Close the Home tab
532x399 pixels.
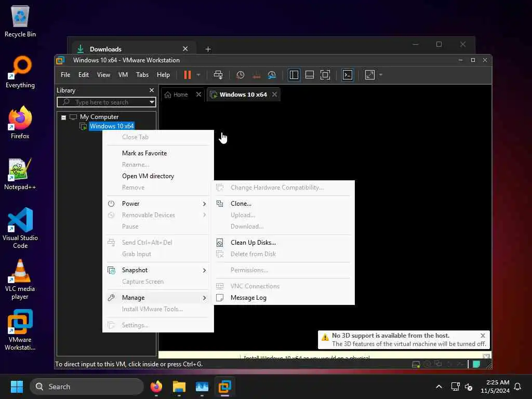tap(198, 95)
